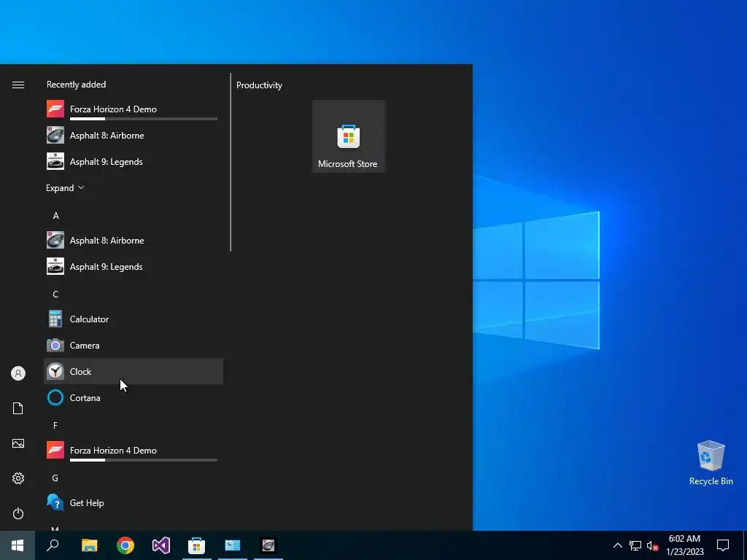This screenshot has width=747, height=560.
Task: Expand the Recently added list
Action: 65,188
